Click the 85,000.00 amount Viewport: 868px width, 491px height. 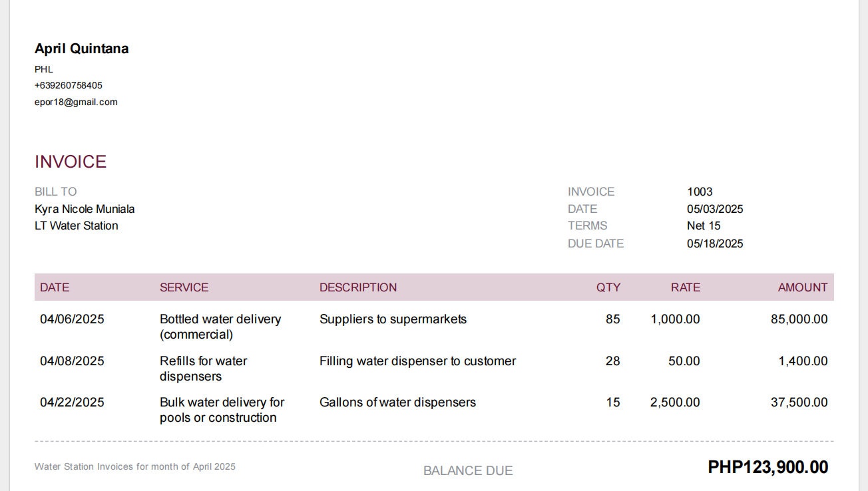(799, 319)
